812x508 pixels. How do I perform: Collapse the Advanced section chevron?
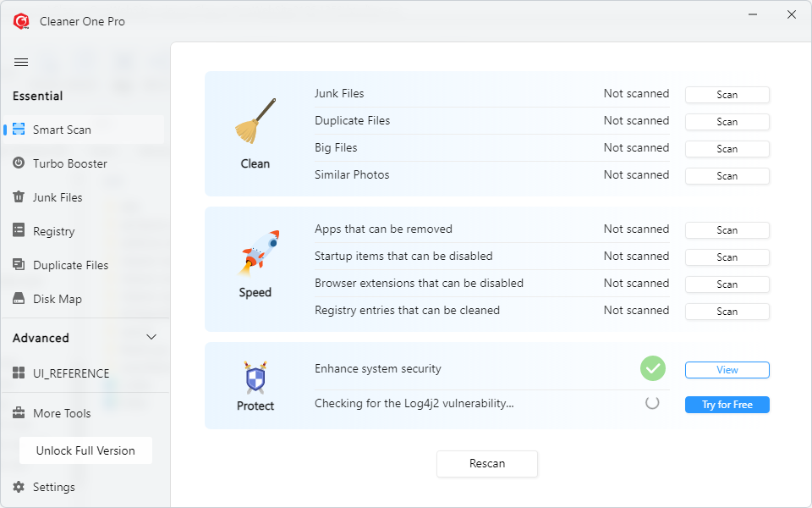151,338
